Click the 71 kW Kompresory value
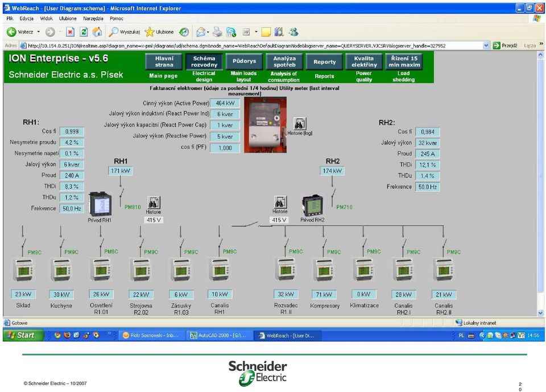This screenshot has height=392, width=546. [x=324, y=295]
